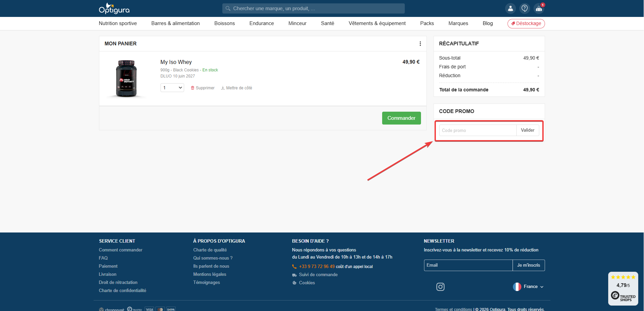Click the product search field
This screenshot has height=311, width=644.
[x=313, y=8]
